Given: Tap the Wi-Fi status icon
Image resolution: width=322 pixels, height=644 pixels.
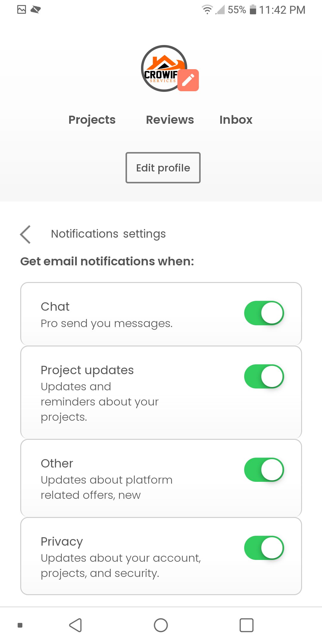Looking at the screenshot, I should 207,10.
